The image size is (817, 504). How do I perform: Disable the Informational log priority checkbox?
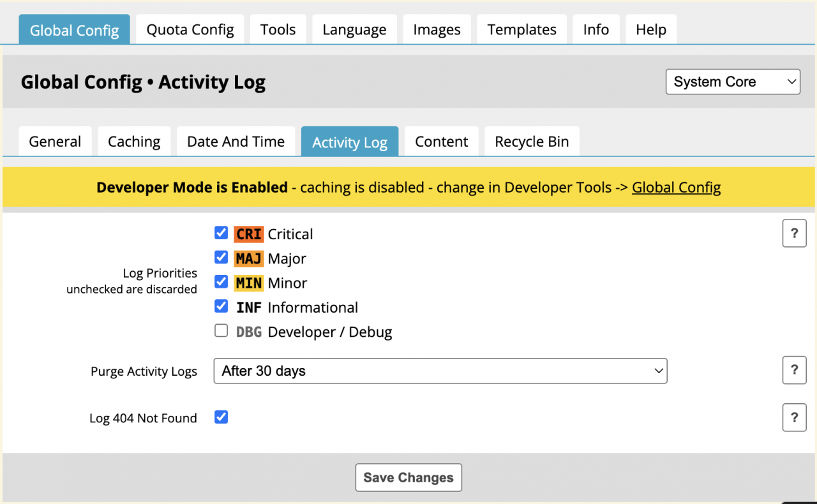tap(221, 306)
